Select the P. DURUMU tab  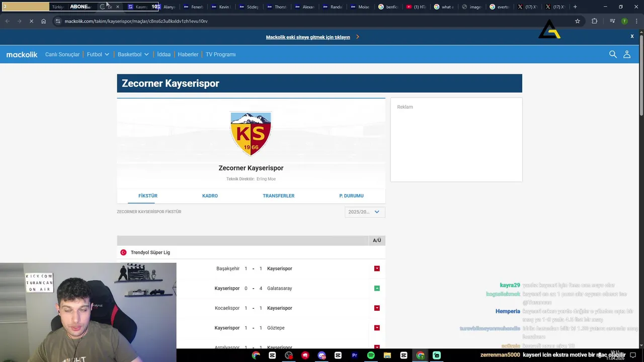[351, 196]
